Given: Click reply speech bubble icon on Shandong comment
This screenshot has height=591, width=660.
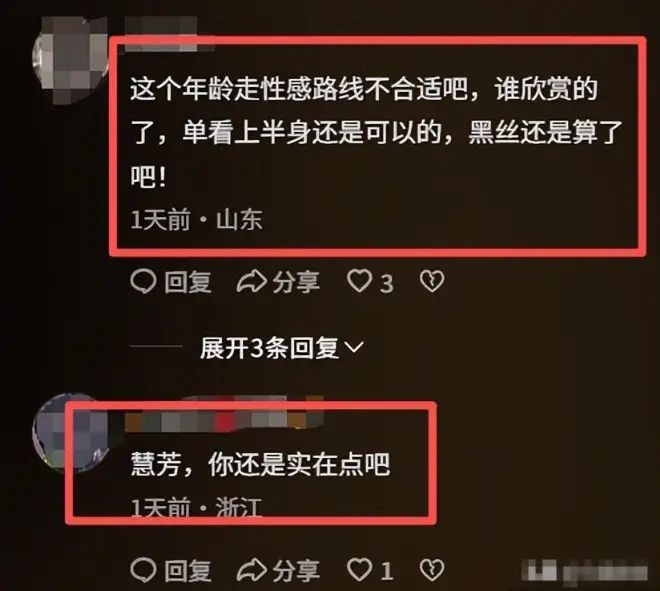Looking at the screenshot, I should click(144, 281).
